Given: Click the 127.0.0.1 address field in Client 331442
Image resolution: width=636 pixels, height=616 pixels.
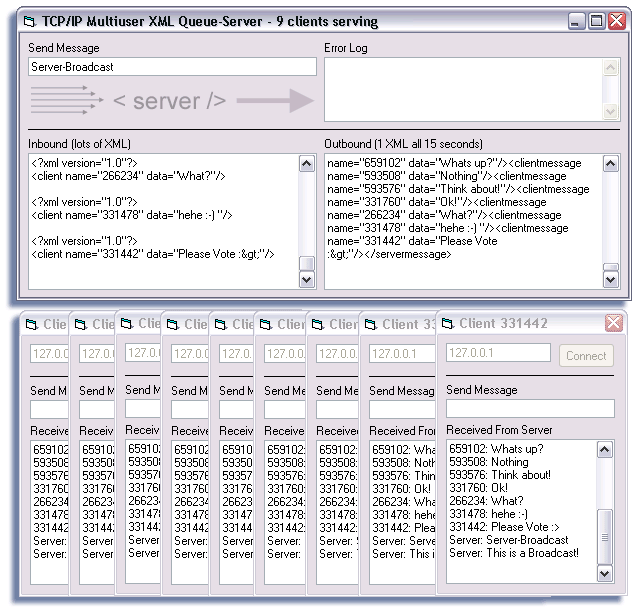Looking at the screenshot, I should click(x=498, y=354).
